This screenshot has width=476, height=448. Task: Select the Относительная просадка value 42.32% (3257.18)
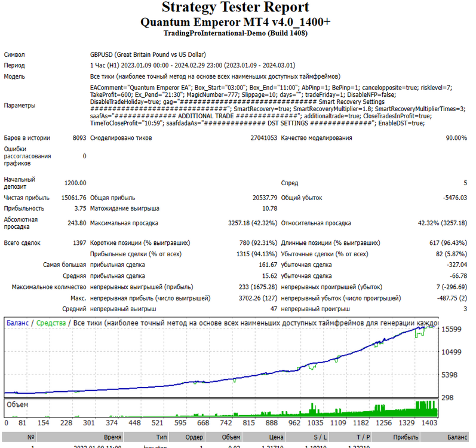pos(443,223)
